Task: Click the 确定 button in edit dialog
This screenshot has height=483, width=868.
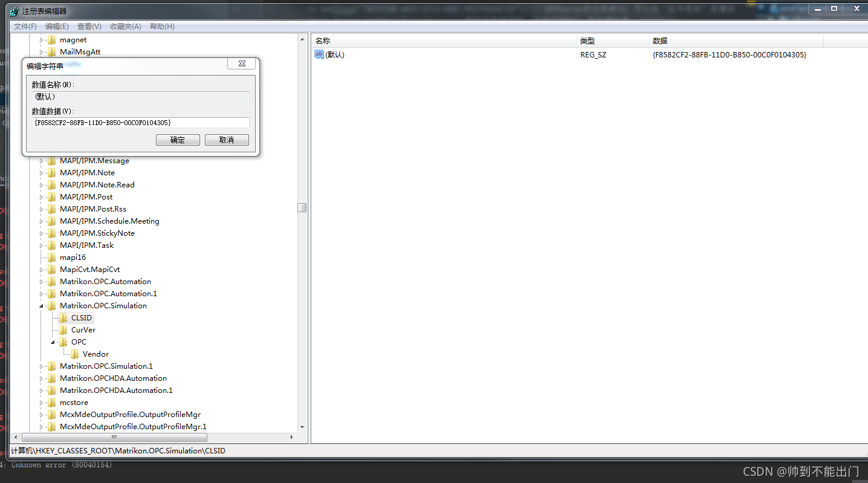Action: point(178,140)
